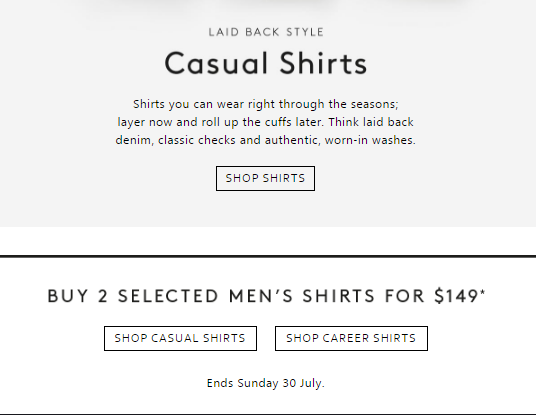536x415 pixels.
Task: Click the asterisk after the $149 price
Action: click(482, 293)
